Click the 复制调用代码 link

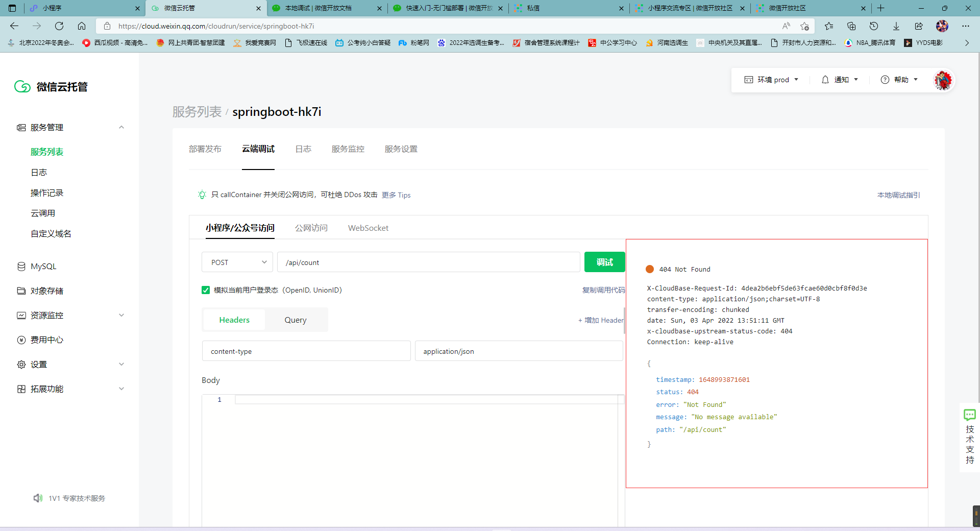coord(603,290)
